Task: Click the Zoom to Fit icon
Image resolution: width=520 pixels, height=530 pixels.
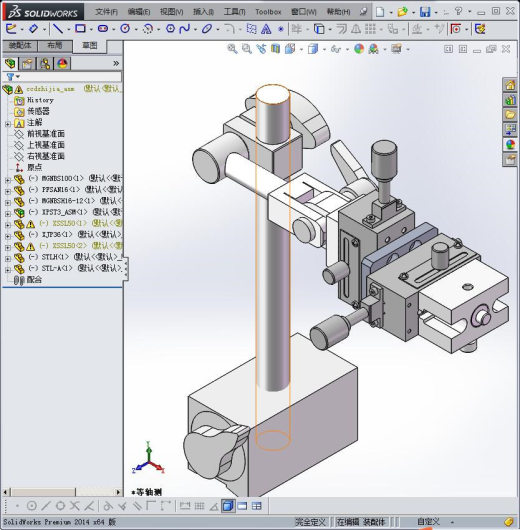Action: (x=232, y=49)
